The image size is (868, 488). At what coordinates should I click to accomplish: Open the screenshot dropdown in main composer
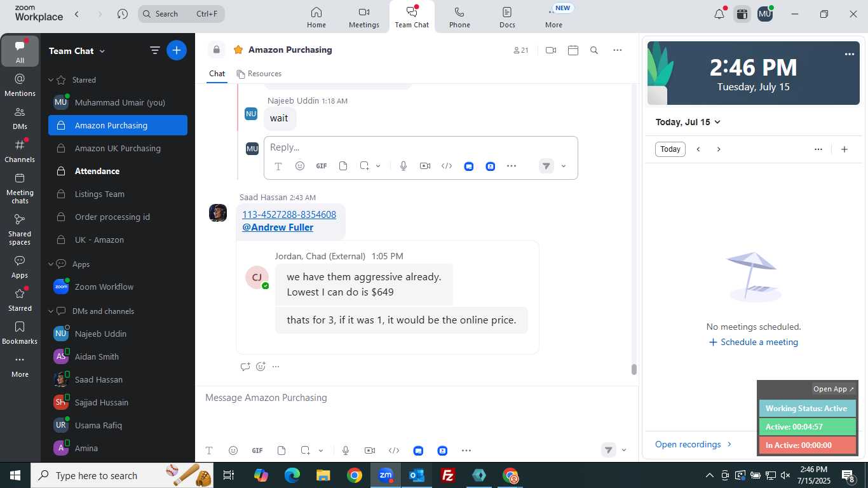point(321,451)
